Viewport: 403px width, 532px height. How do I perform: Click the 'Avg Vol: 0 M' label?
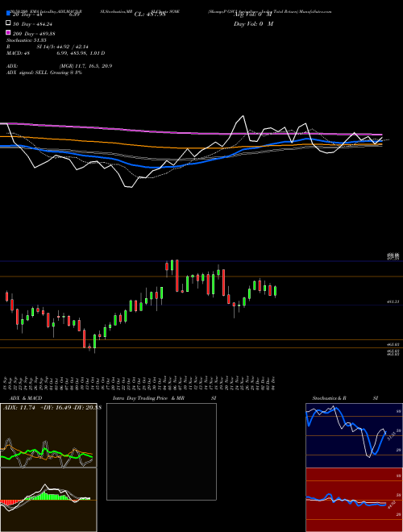coord(253,15)
